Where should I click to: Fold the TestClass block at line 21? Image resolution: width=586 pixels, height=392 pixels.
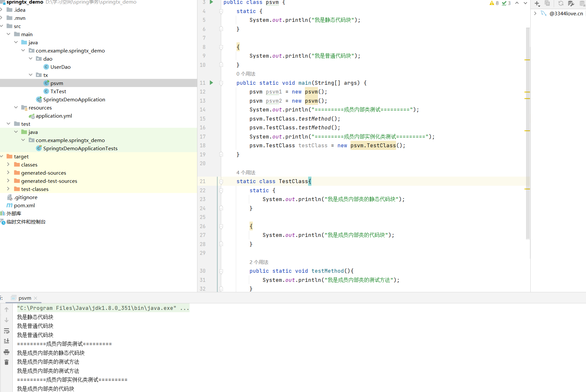(x=221, y=181)
